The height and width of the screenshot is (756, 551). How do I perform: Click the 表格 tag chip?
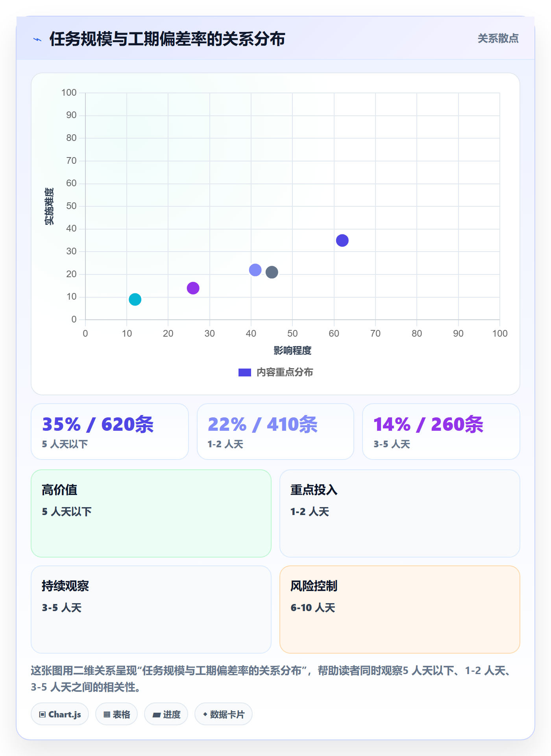116,714
